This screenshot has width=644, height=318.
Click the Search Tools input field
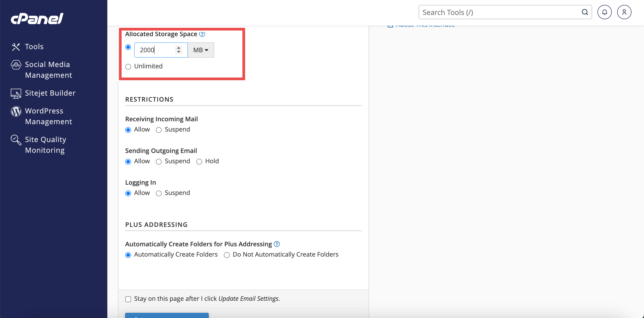500,12
